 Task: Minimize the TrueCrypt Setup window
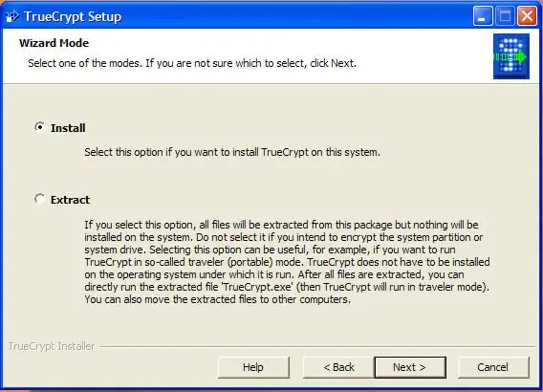483,16
